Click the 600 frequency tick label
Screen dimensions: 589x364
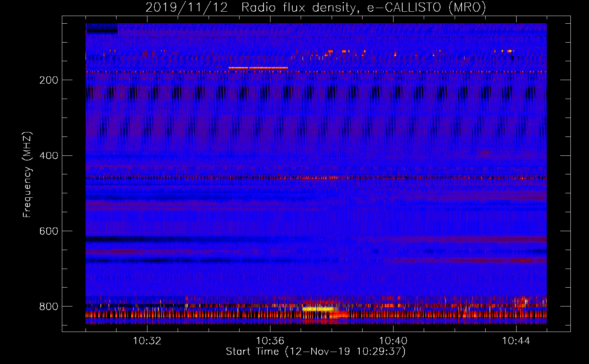(x=49, y=231)
